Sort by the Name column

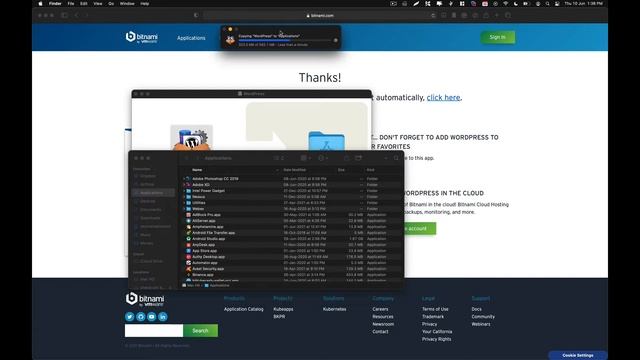point(197,170)
